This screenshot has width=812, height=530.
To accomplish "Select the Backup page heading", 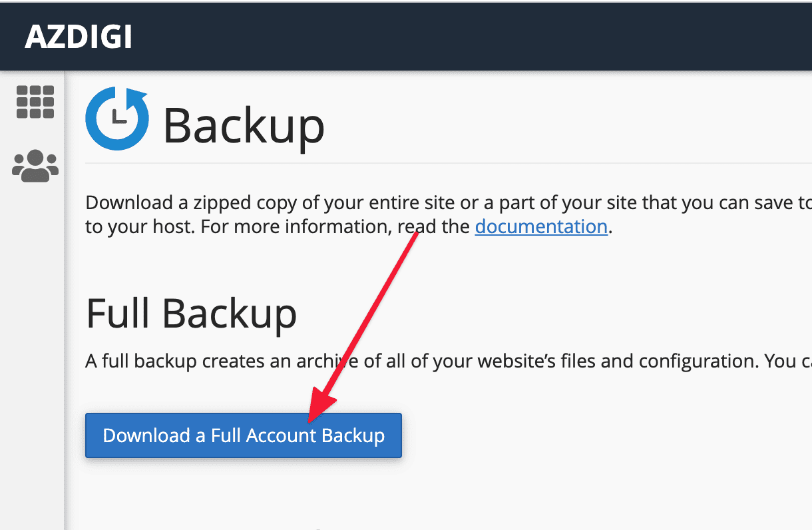I will pyautogui.click(x=243, y=127).
